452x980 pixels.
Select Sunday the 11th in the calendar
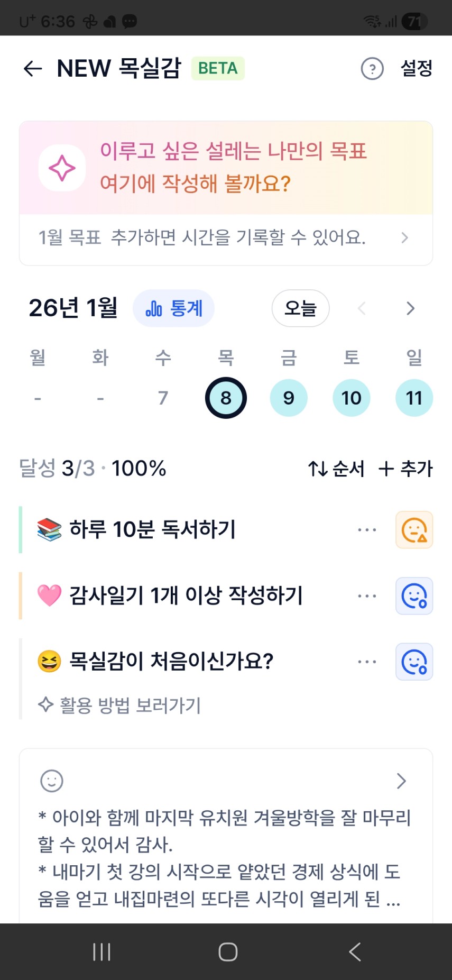pyautogui.click(x=414, y=398)
